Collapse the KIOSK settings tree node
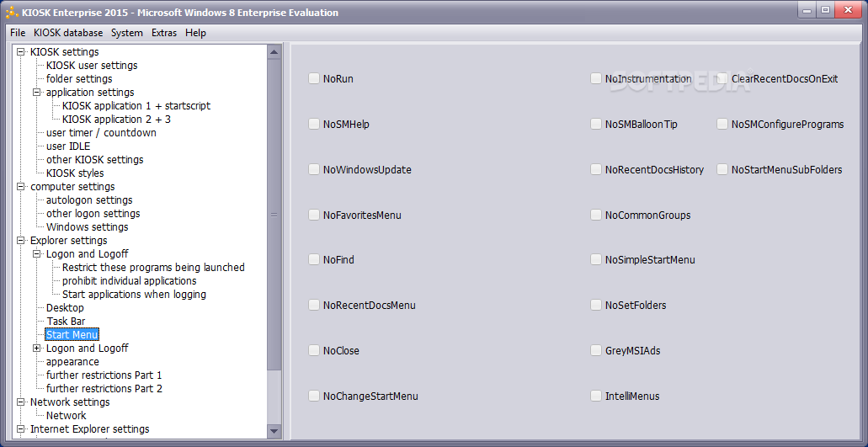The height and width of the screenshot is (447, 868). pyautogui.click(x=21, y=52)
